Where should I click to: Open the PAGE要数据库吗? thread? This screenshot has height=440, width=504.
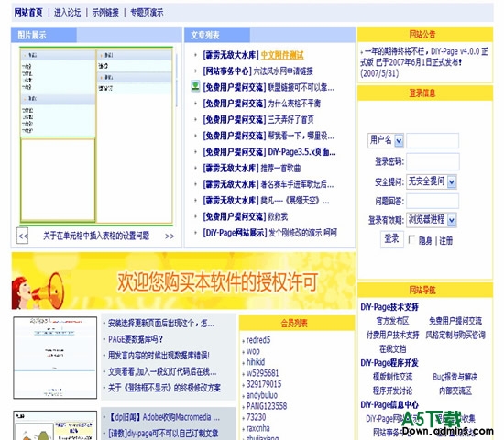click(136, 339)
